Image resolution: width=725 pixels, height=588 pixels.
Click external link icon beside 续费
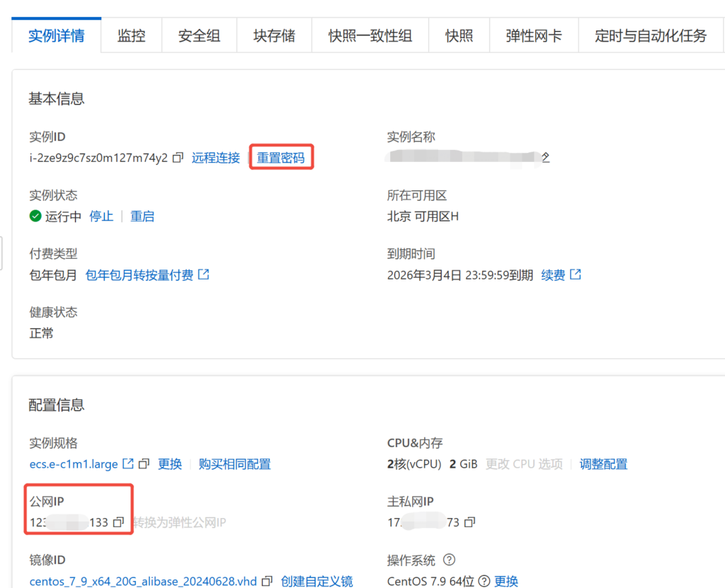click(576, 275)
